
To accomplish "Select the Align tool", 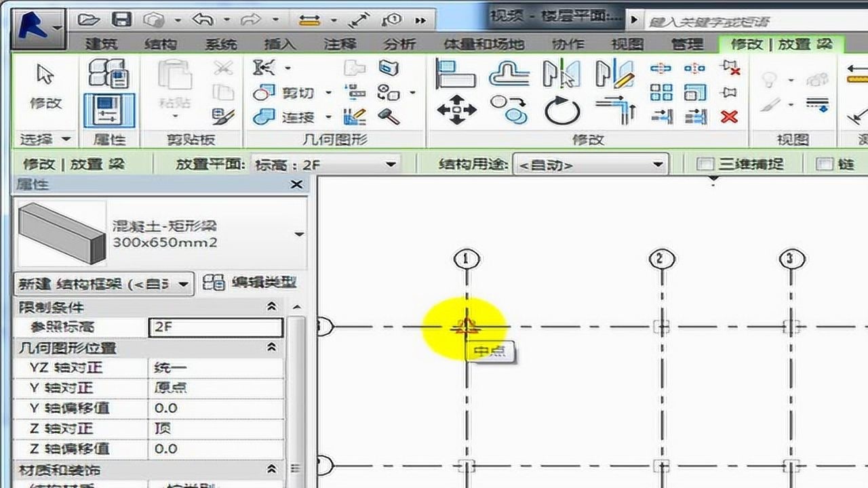I will point(455,74).
